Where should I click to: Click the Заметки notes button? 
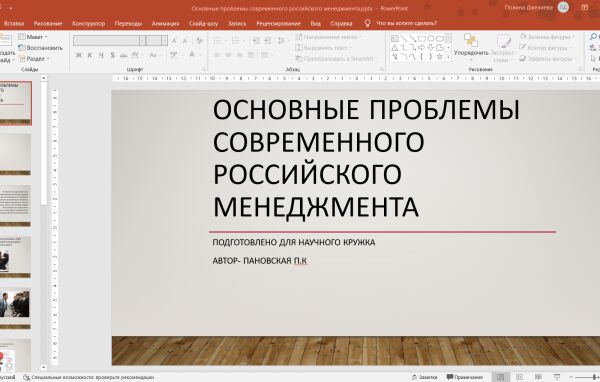[x=425, y=377]
